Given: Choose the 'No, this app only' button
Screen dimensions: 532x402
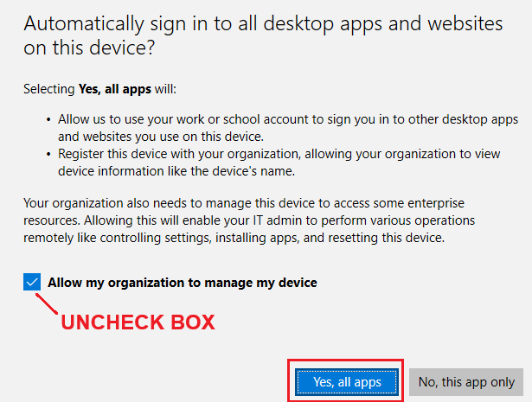Looking at the screenshot, I should pyautogui.click(x=466, y=382).
